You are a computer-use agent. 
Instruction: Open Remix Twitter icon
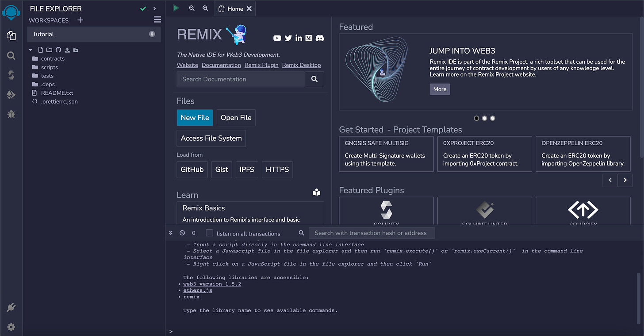click(288, 38)
